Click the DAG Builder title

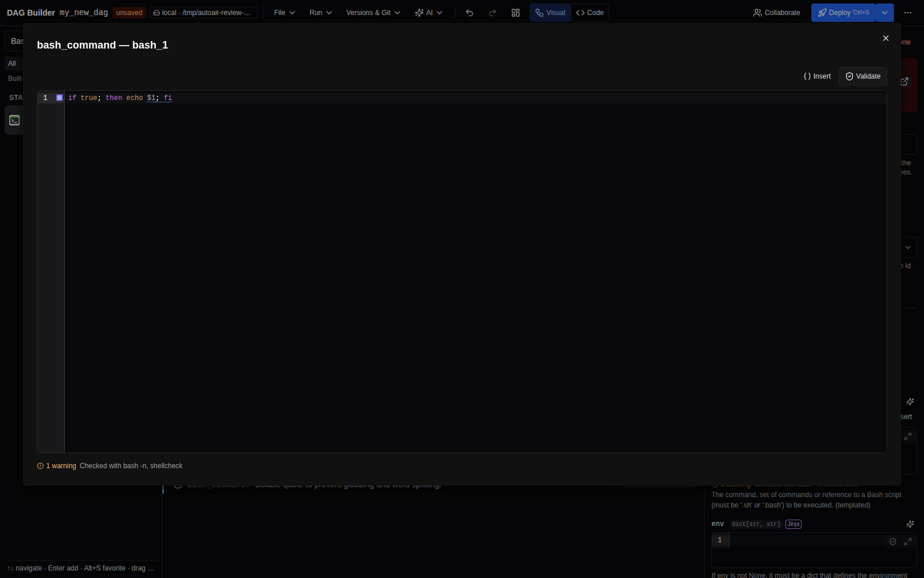coord(31,13)
